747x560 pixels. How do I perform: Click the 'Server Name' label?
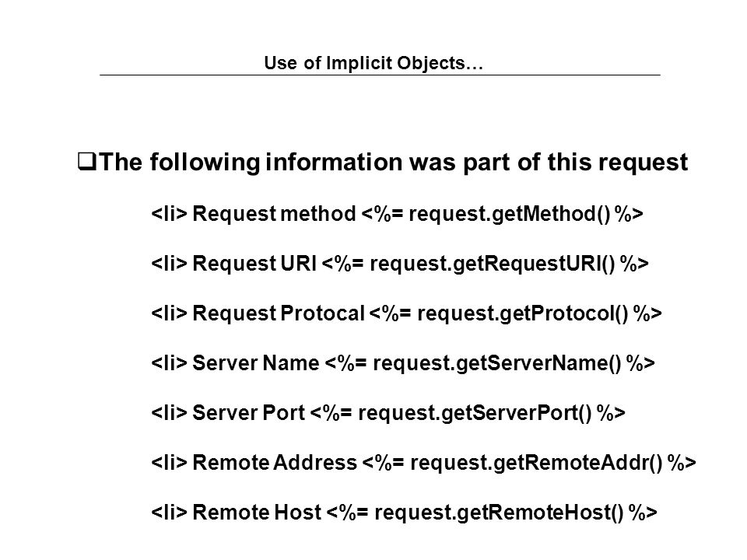tap(255, 363)
